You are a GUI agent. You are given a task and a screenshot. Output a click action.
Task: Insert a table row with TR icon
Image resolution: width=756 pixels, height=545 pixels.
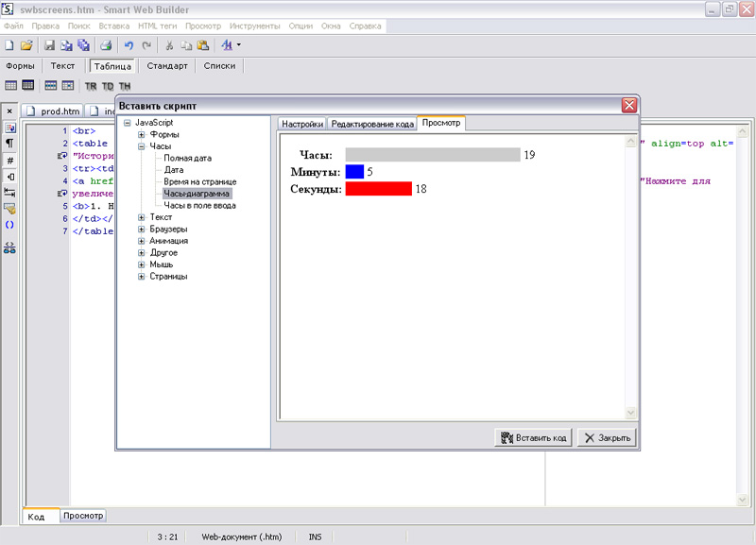(91, 86)
